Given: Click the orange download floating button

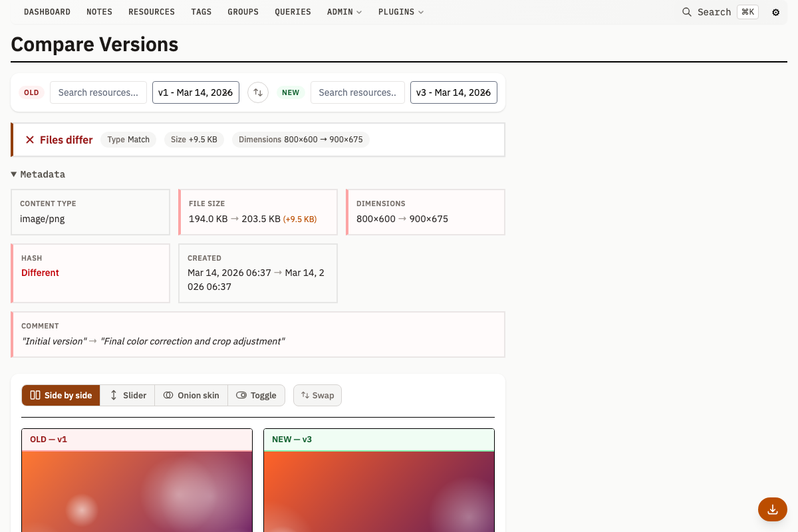Looking at the screenshot, I should point(772,509).
